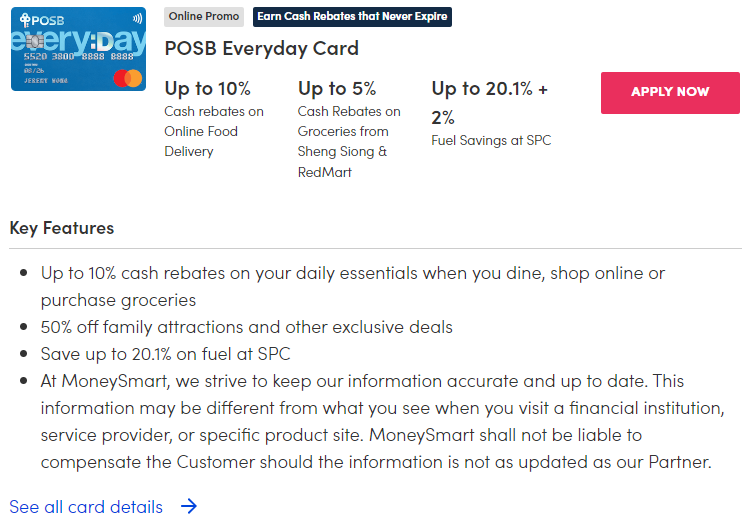
Task: Open the POSB Everyday Card title
Action: pos(261,48)
